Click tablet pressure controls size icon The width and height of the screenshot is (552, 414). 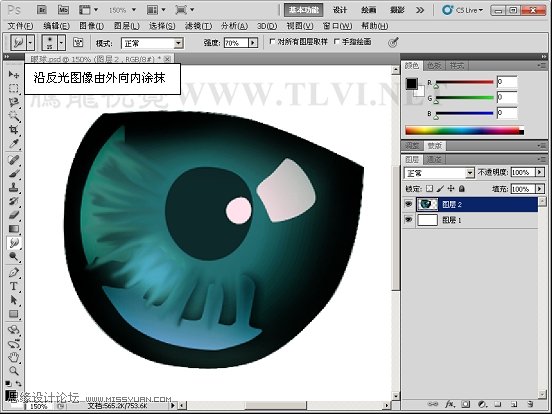[x=393, y=43]
